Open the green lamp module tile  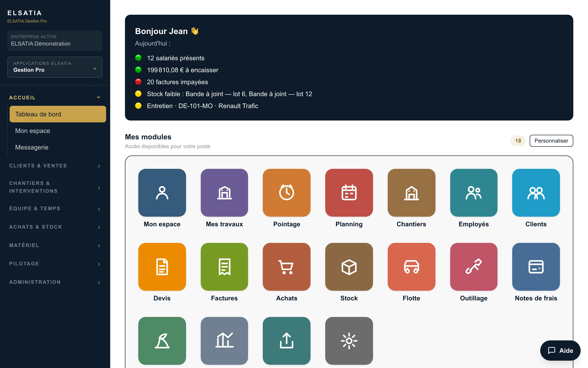click(162, 340)
